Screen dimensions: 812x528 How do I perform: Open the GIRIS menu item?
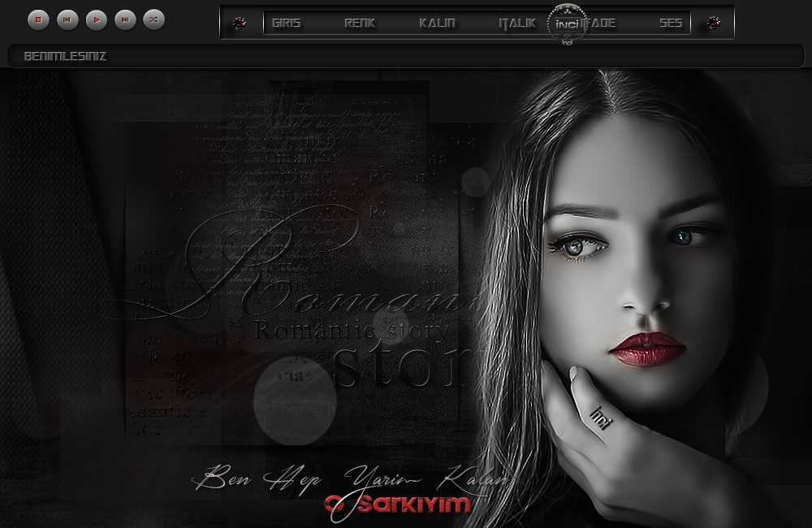point(286,23)
